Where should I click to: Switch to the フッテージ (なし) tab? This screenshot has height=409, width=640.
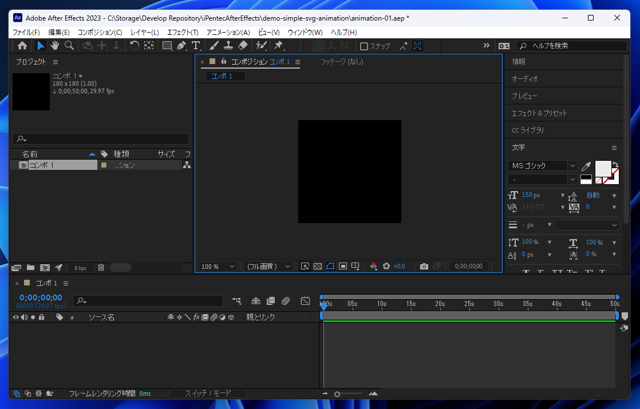[342, 62]
